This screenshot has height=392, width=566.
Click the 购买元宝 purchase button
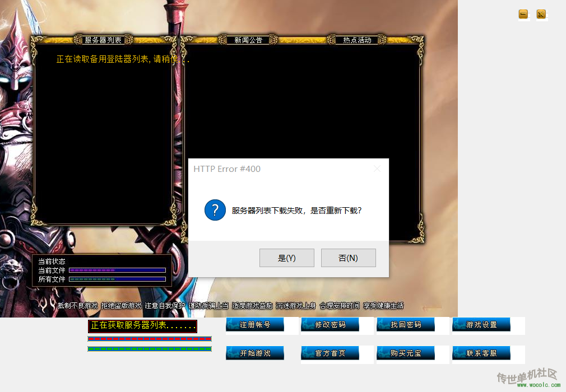tap(406, 353)
